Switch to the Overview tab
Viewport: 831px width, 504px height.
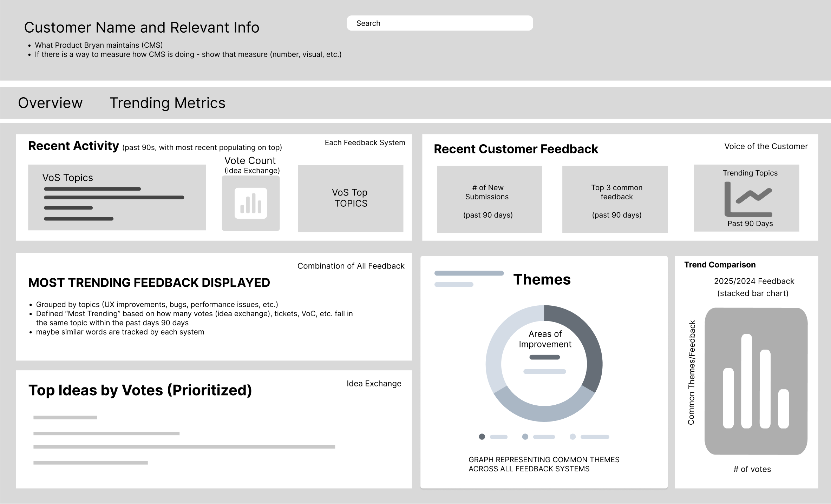point(50,103)
